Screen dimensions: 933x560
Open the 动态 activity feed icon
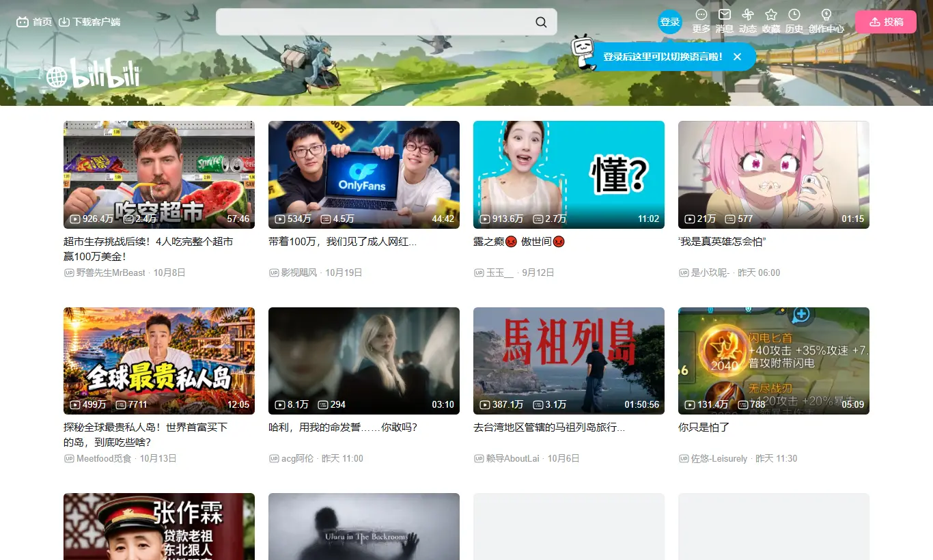click(748, 14)
